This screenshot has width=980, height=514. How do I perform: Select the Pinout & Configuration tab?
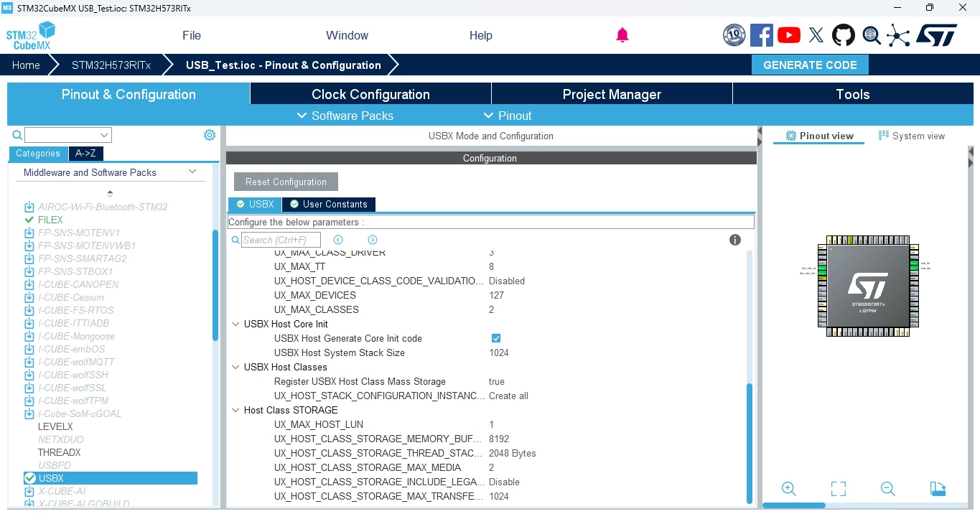coord(129,94)
